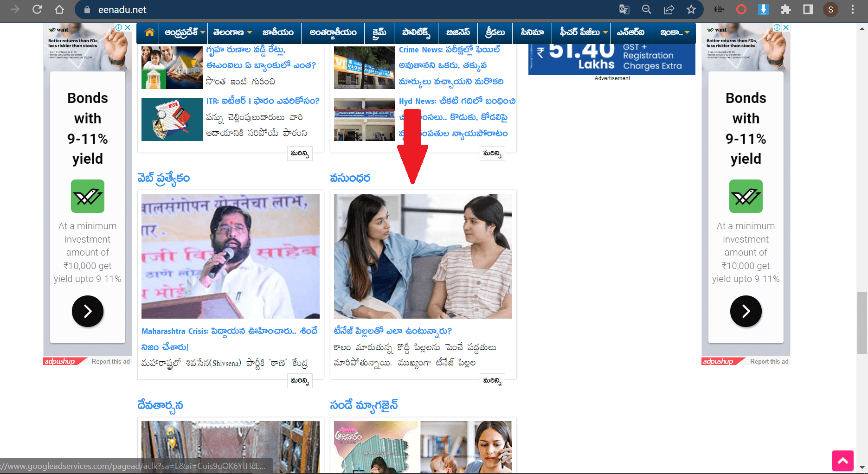This screenshot has height=474, width=868.
Task: Click the pink back-to-top arrow button
Action: (x=843, y=461)
